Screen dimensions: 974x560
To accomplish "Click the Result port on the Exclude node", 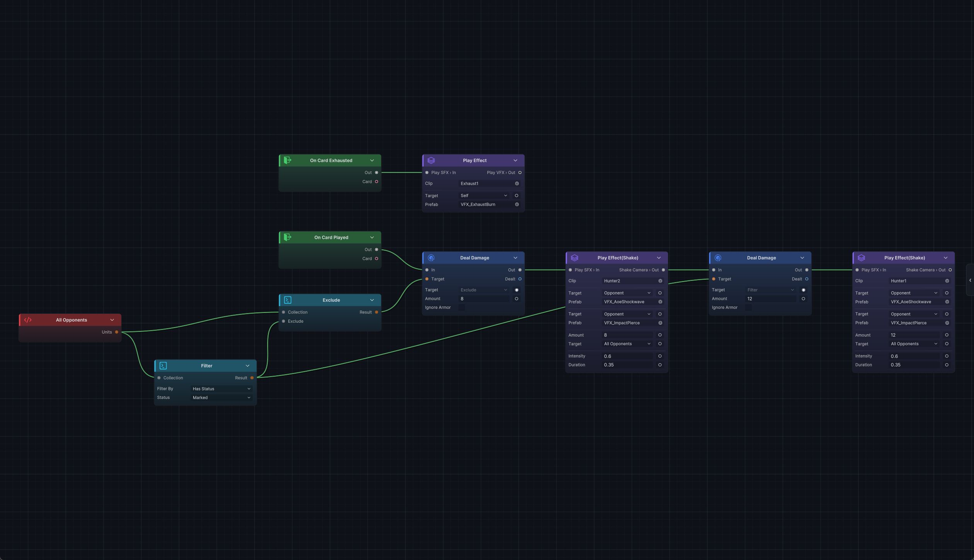I will [376, 312].
